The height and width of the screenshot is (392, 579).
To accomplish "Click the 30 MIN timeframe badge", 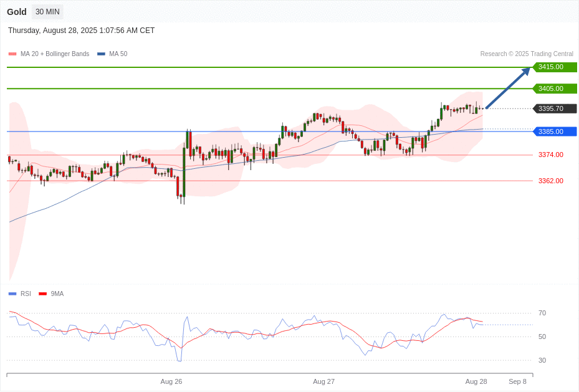I will coord(47,12).
